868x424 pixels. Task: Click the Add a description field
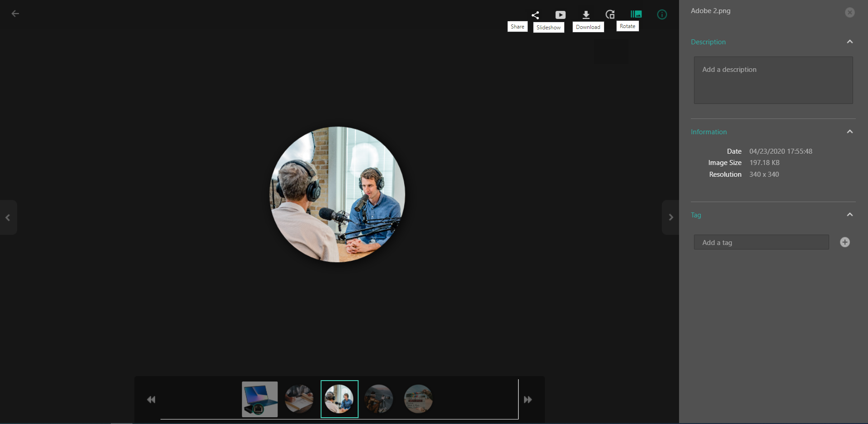click(774, 80)
